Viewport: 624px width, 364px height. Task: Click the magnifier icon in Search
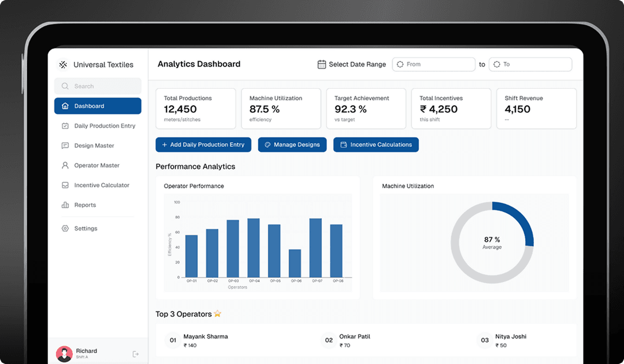pyautogui.click(x=65, y=86)
